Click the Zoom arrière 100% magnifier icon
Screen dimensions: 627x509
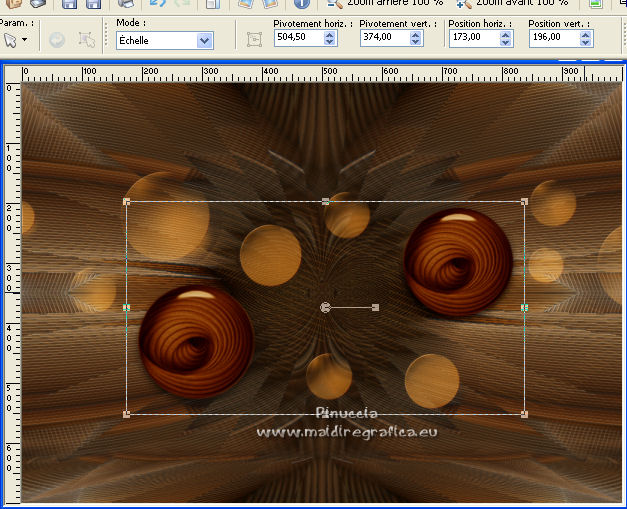tap(334, 4)
